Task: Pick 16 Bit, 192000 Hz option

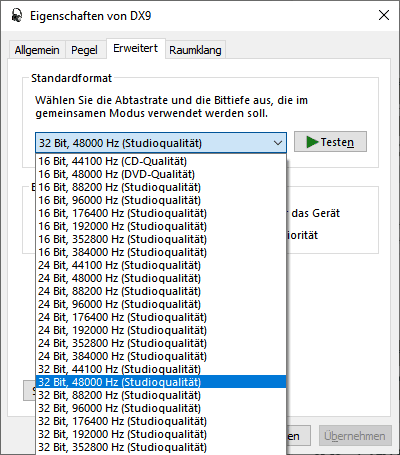Action: tap(161, 226)
